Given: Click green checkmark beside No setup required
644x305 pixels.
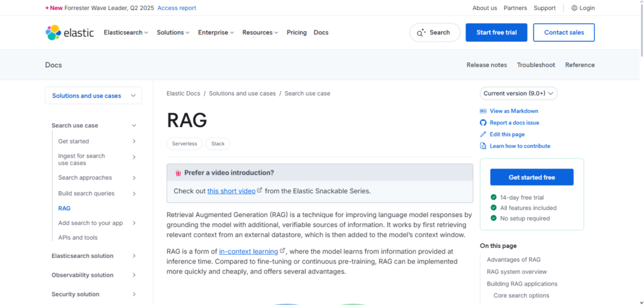Looking at the screenshot, I should 494,218.
